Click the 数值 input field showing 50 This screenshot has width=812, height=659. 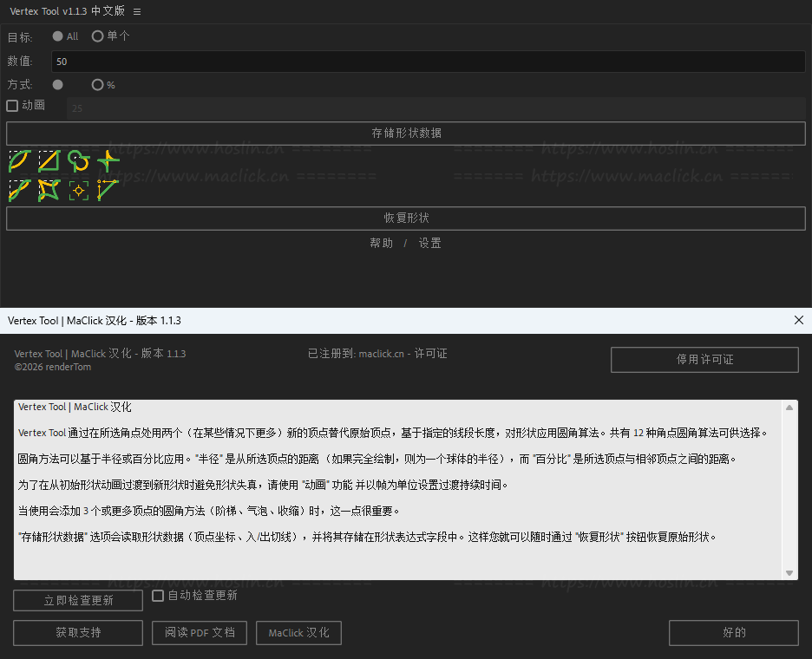coord(429,62)
